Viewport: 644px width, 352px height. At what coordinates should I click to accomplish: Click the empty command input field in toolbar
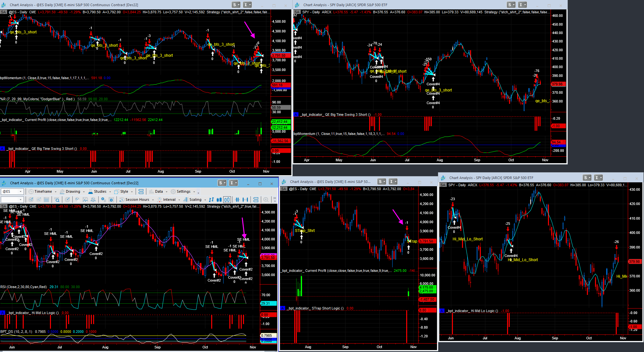click(x=9, y=200)
